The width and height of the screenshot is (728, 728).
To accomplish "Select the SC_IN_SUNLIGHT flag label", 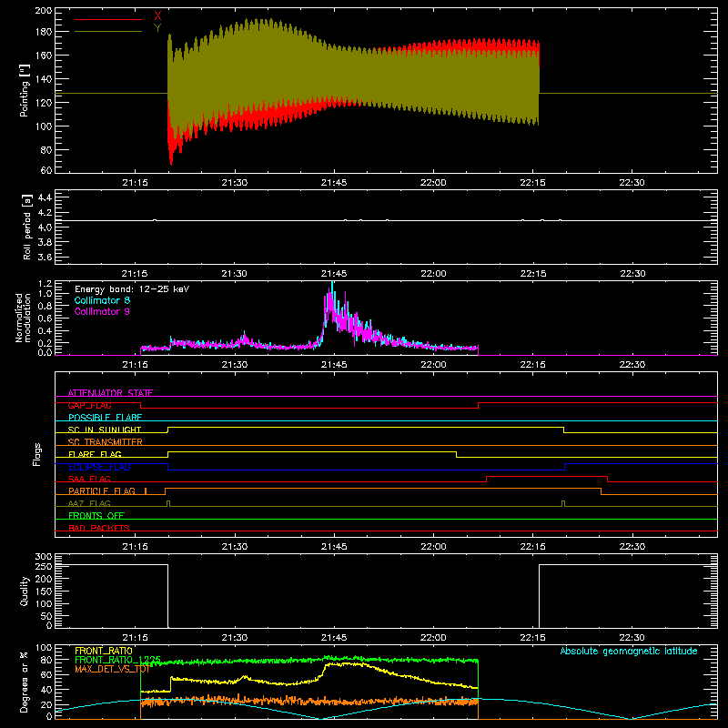I will point(105,430).
